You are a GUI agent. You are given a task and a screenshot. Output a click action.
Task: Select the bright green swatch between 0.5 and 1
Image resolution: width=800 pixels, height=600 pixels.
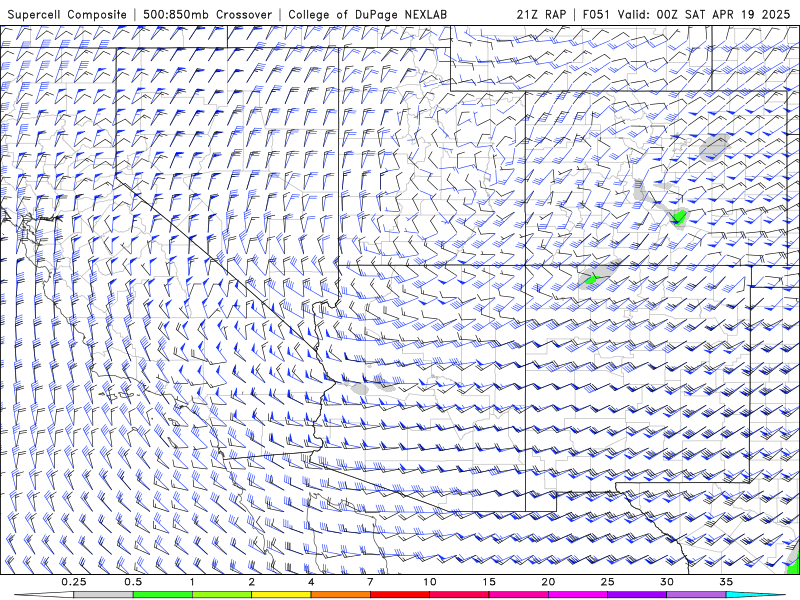162,595
